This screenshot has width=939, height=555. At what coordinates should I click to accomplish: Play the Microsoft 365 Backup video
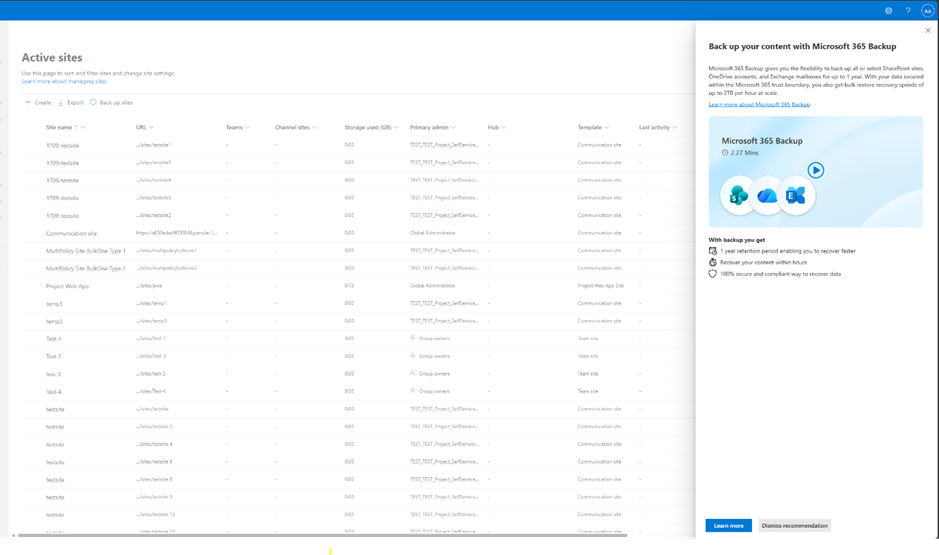click(x=816, y=170)
